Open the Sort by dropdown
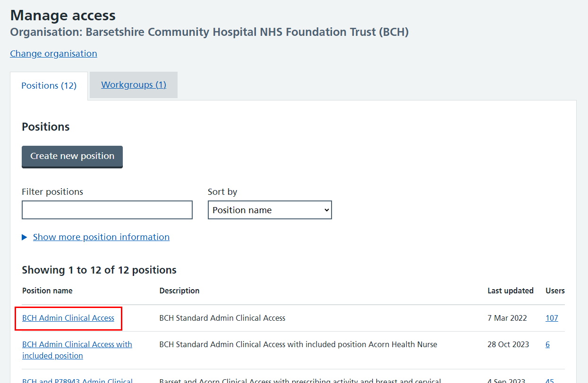588x383 pixels. click(x=270, y=210)
